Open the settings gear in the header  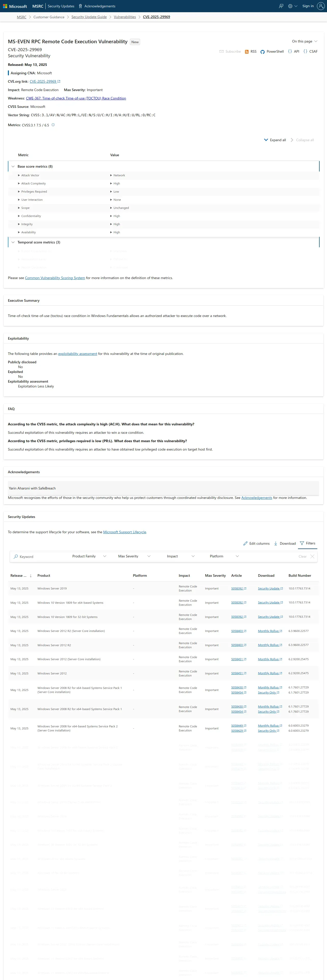tap(291, 6)
